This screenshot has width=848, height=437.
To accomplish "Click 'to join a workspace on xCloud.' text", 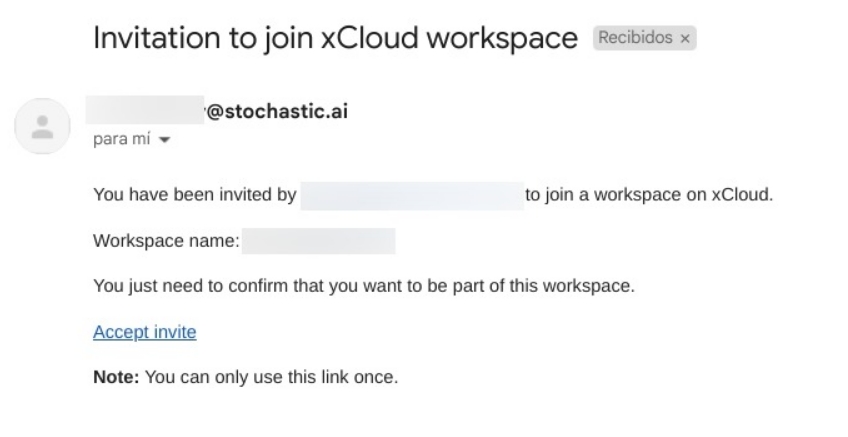I will coord(649,195).
